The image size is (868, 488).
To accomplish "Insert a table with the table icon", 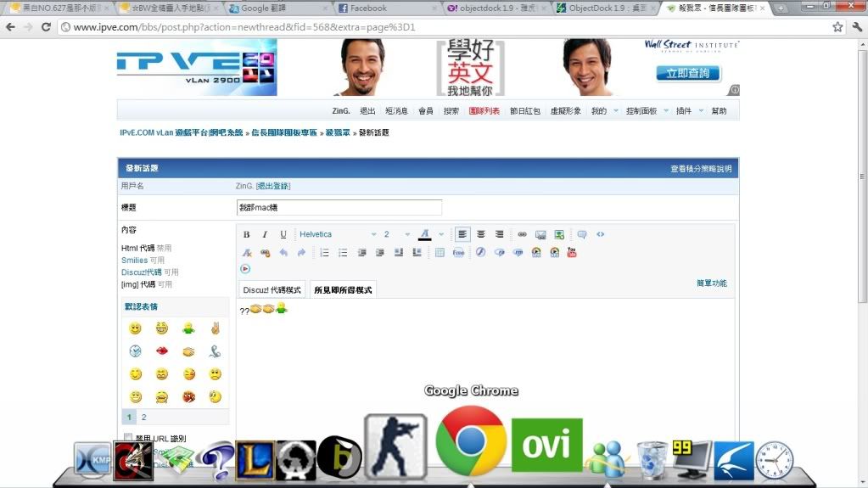I will coord(440,252).
